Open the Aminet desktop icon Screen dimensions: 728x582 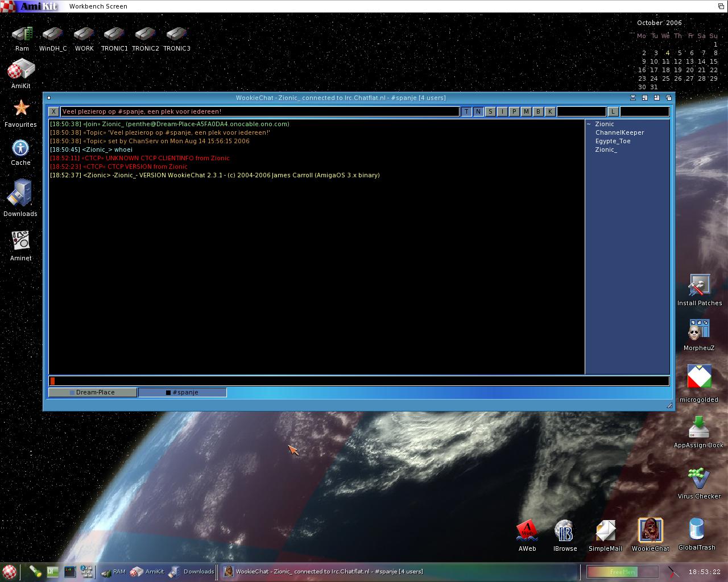click(x=20, y=245)
